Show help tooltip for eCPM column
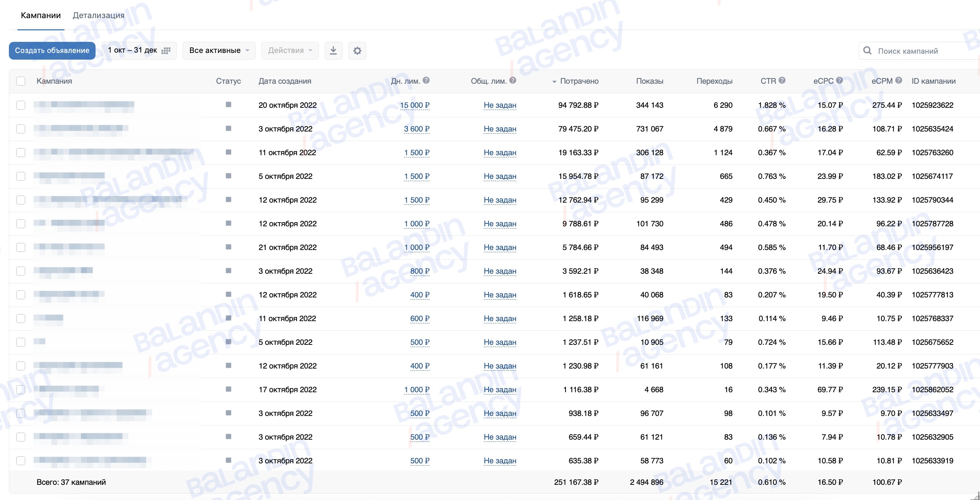The height and width of the screenshot is (500, 980). tap(898, 80)
